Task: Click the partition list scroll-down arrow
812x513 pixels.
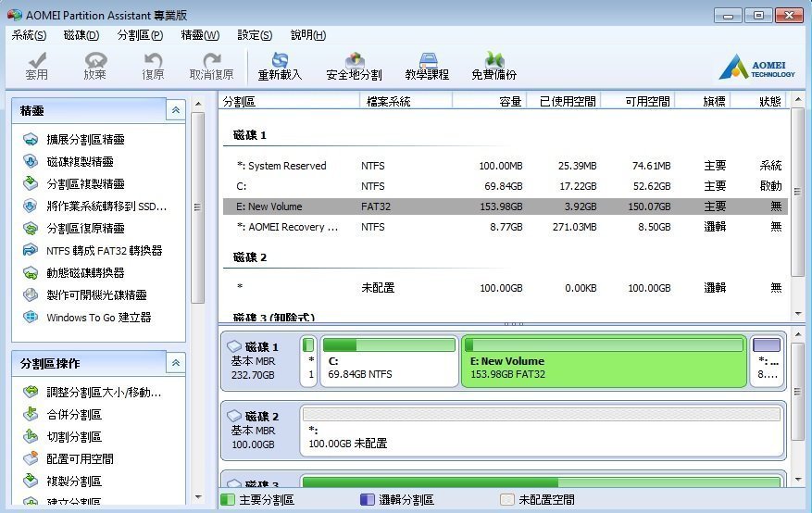Action: coord(798,314)
